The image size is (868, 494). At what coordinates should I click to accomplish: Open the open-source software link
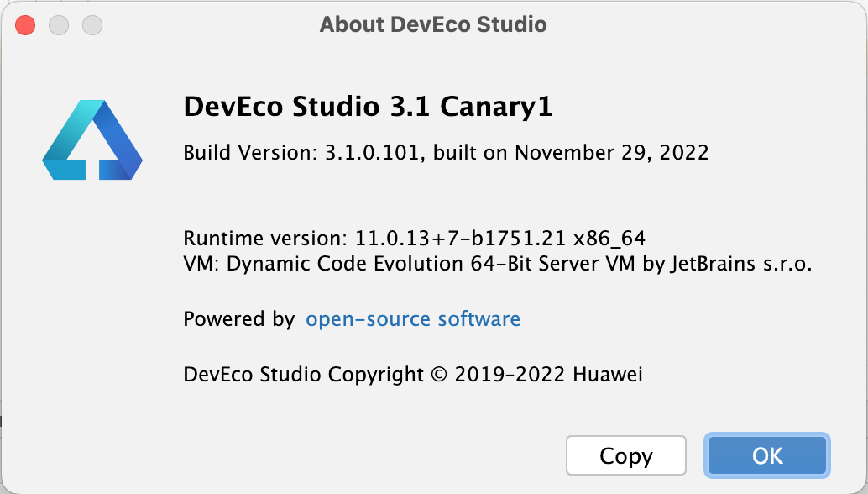[412, 319]
